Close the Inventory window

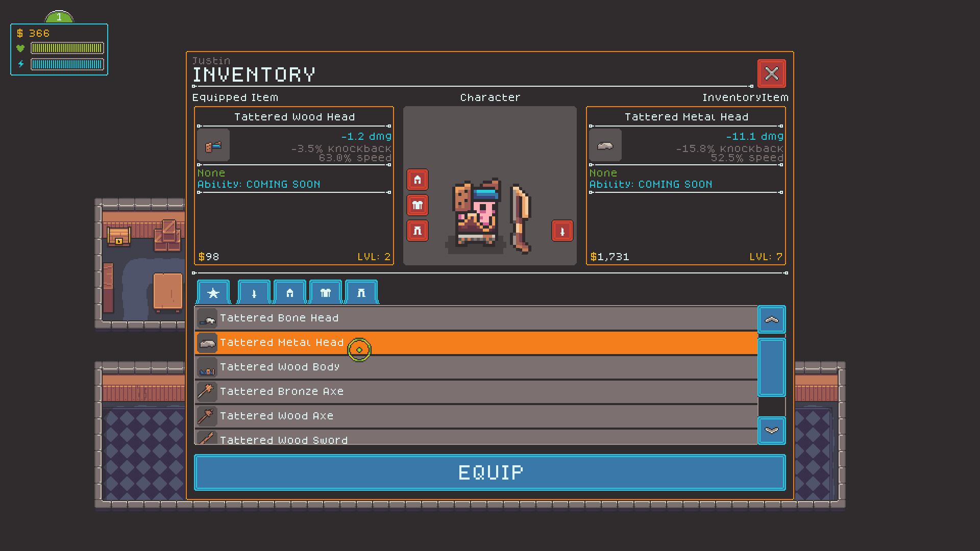tap(772, 73)
